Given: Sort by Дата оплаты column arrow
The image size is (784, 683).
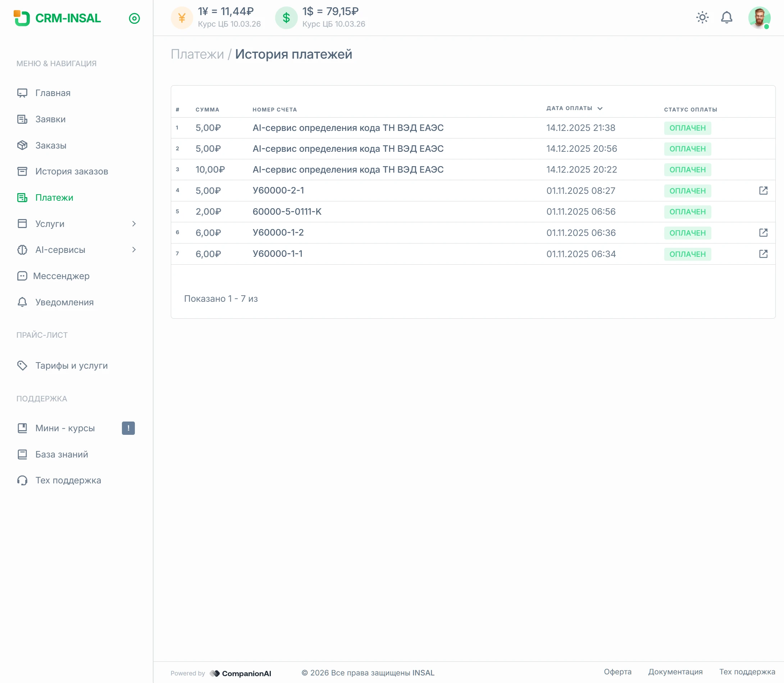Looking at the screenshot, I should pyautogui.click(x=600, y=109).
